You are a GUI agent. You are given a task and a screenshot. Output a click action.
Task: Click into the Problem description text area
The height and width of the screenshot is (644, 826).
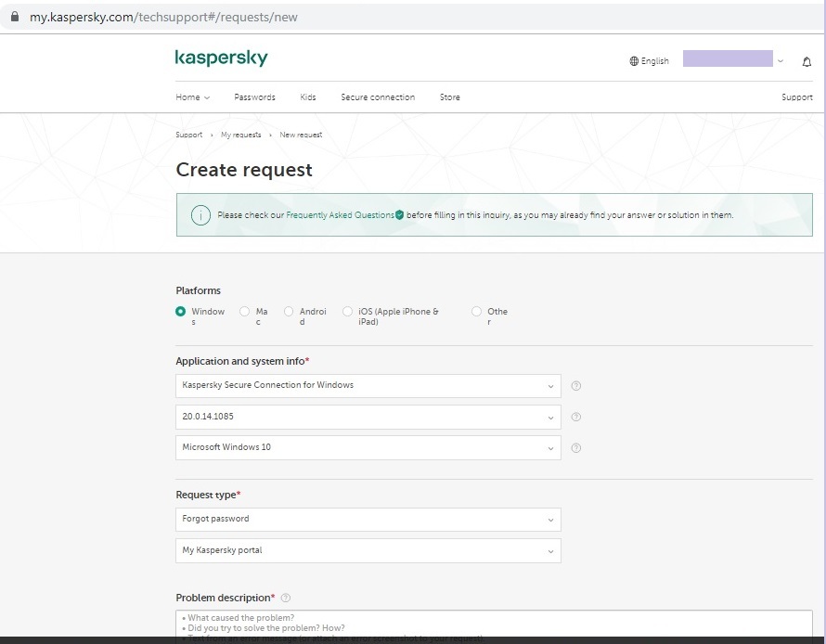(494, 624)
